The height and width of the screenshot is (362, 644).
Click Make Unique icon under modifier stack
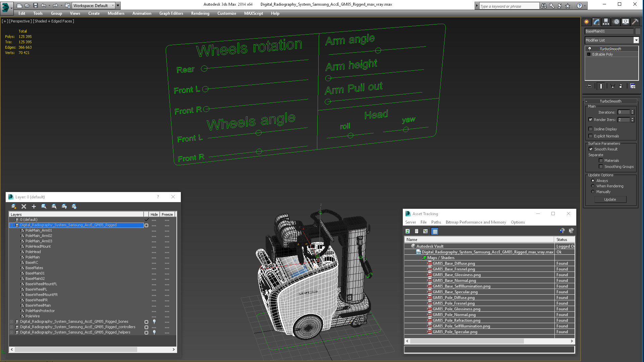click(612, 86)
